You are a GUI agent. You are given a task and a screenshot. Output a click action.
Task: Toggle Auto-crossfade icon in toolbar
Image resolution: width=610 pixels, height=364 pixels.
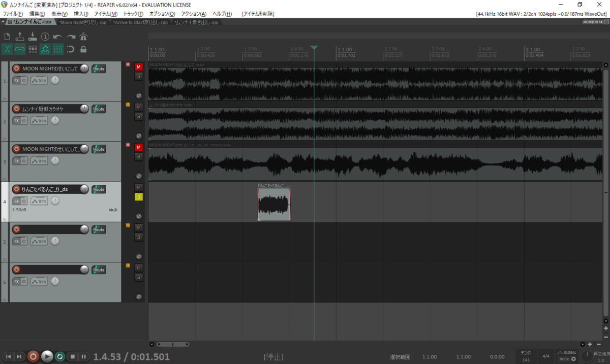7,49
